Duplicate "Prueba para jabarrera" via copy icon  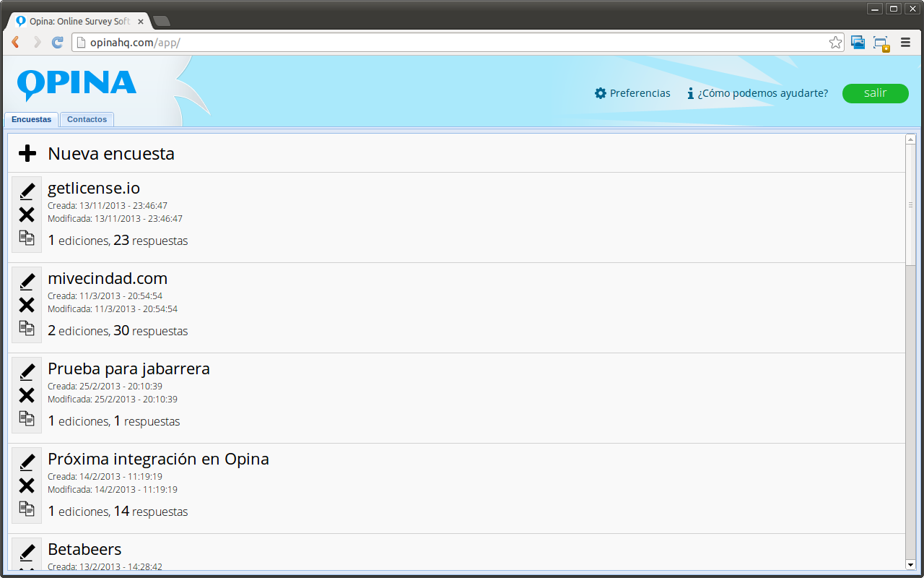point(27,418)
